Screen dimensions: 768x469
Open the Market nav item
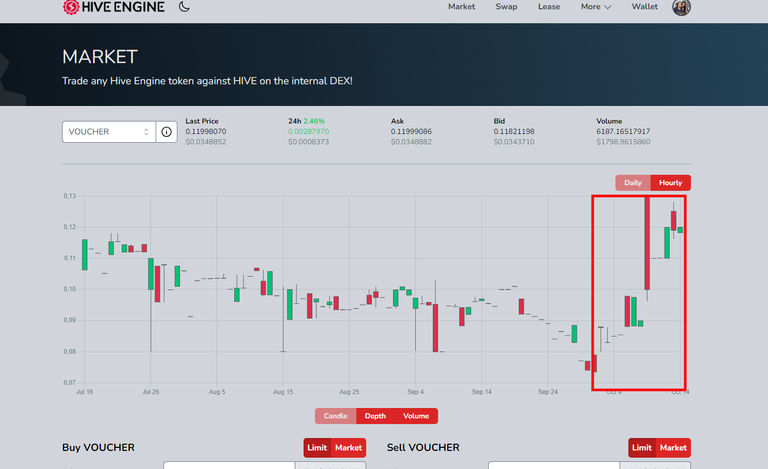pyautogui.click(x=461, y=6)
